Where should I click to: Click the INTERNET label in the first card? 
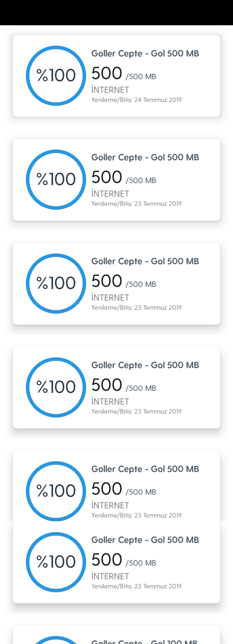(x=110, y=90)
